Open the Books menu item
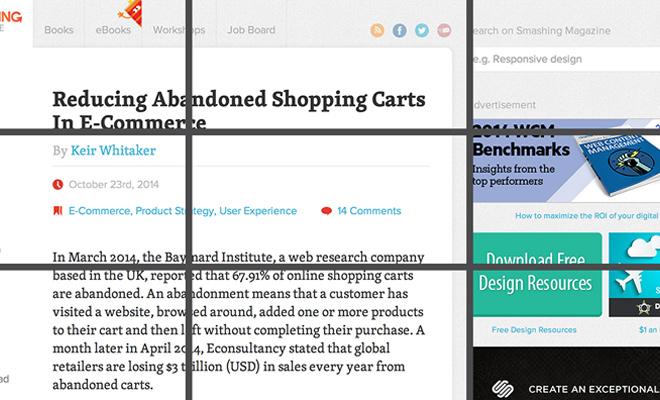 click(59, 30)
